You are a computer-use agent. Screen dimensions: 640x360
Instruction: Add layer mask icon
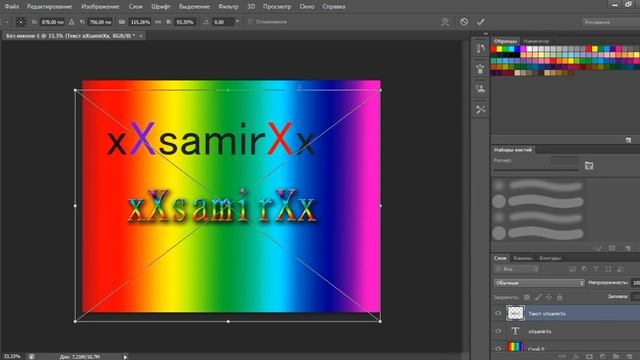[589, 356]
